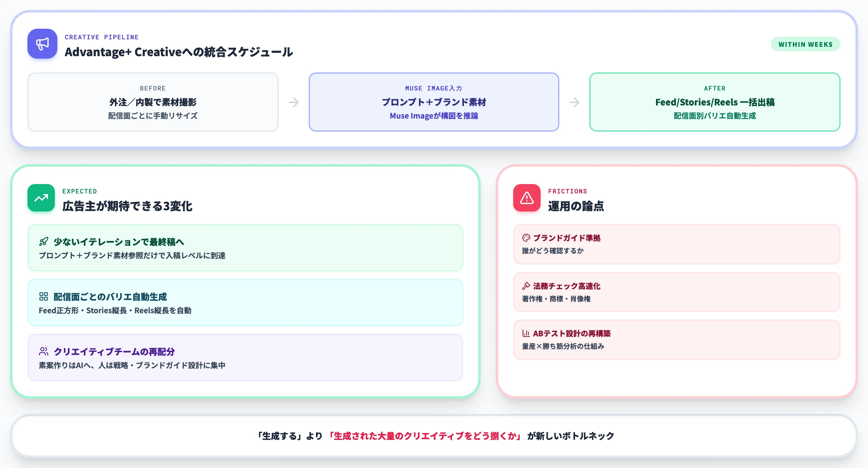Open the クリエイティブチームの再配分 card
This screenshot has height=468, width=868.
[245, 358]
